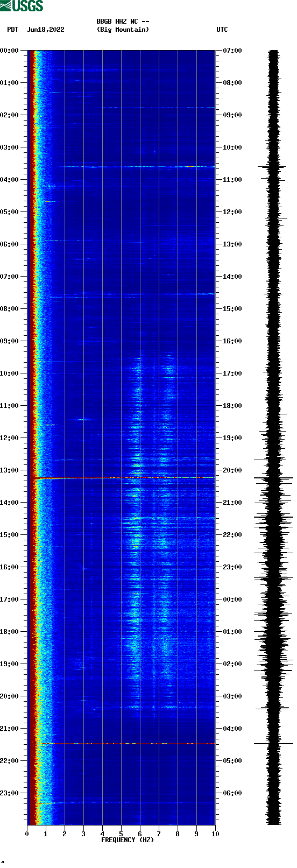
Task: Click the 04:00 PDT time label
Action: pos(10,180)
